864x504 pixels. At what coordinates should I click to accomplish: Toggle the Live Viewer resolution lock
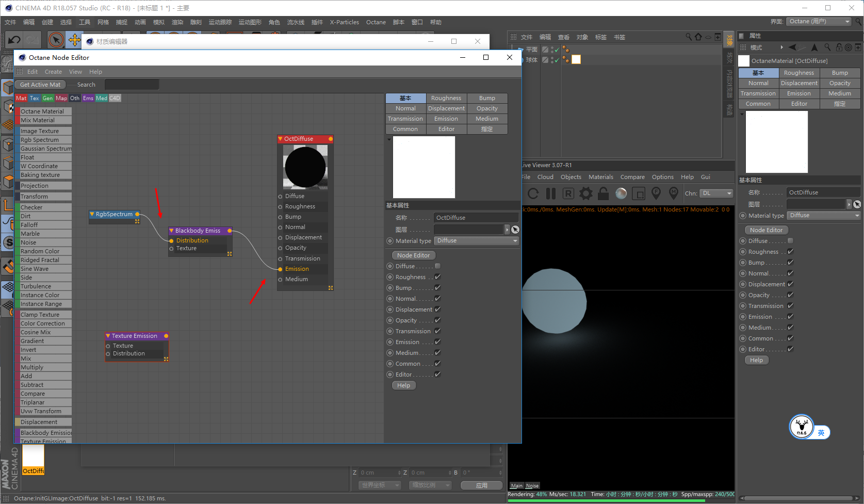point(603,193)
